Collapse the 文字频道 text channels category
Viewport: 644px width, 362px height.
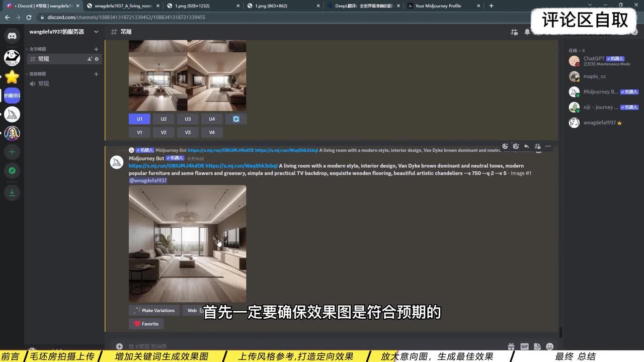tap(38, 49)
